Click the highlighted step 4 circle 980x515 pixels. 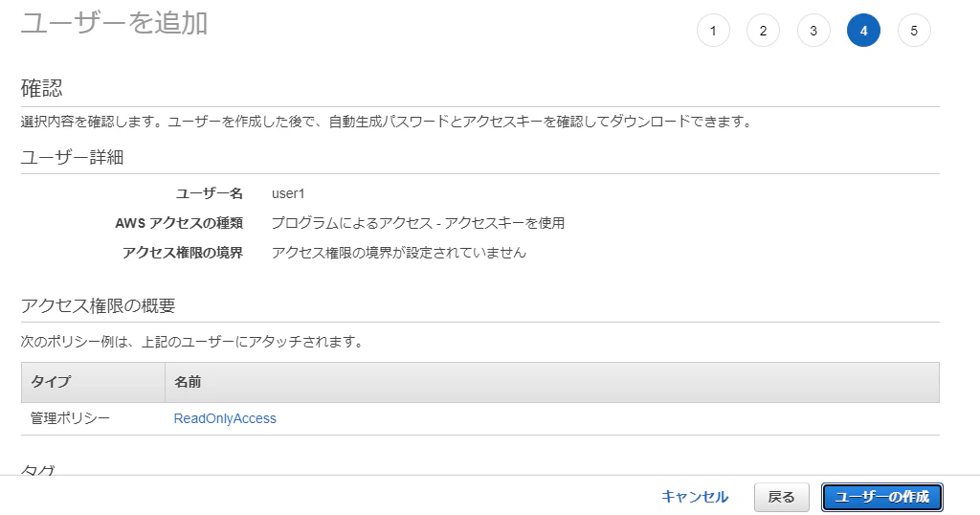[x=864, y=31]
